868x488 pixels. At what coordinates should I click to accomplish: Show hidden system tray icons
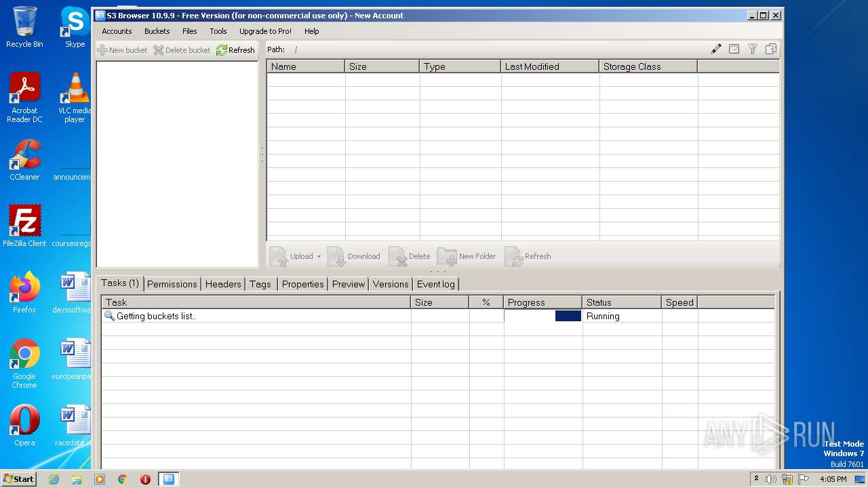(x=756, y=479)
